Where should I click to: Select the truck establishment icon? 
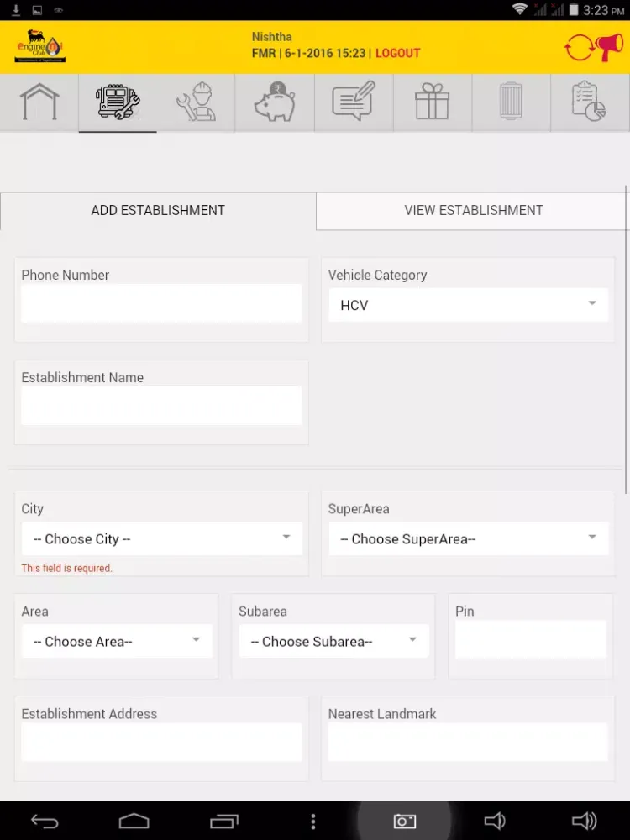[x=118, y=102]
